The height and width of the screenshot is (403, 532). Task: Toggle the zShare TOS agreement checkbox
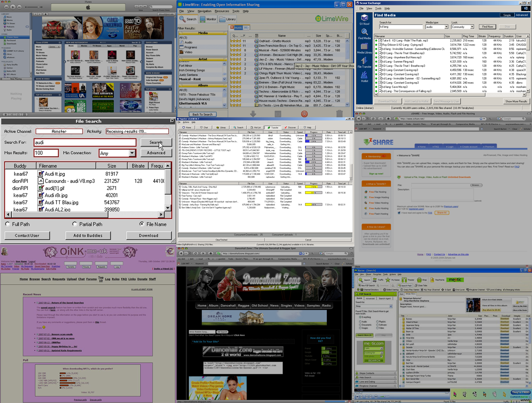pos(399,213)
